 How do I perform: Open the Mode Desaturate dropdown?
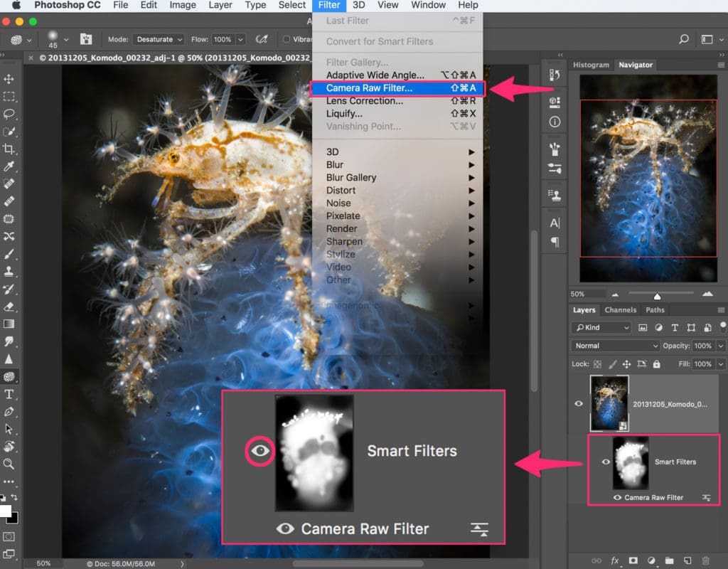158,40
